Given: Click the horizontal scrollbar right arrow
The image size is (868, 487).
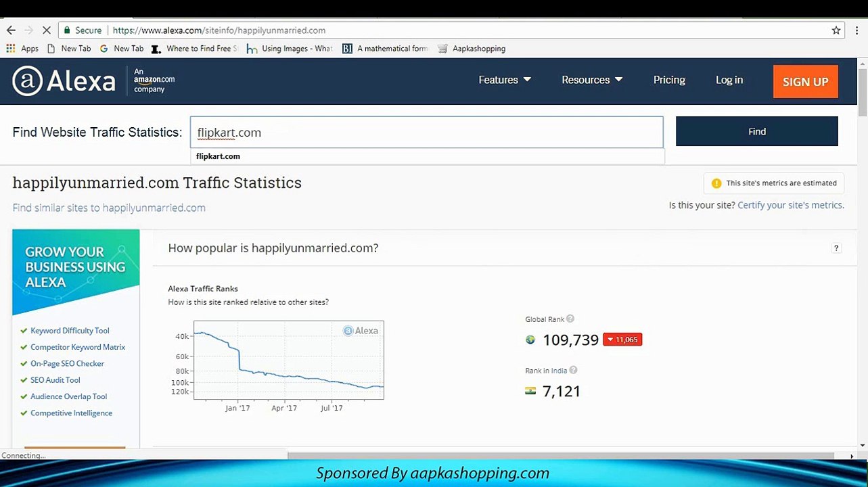Looking at the screenshot, I should pos(852,456).
